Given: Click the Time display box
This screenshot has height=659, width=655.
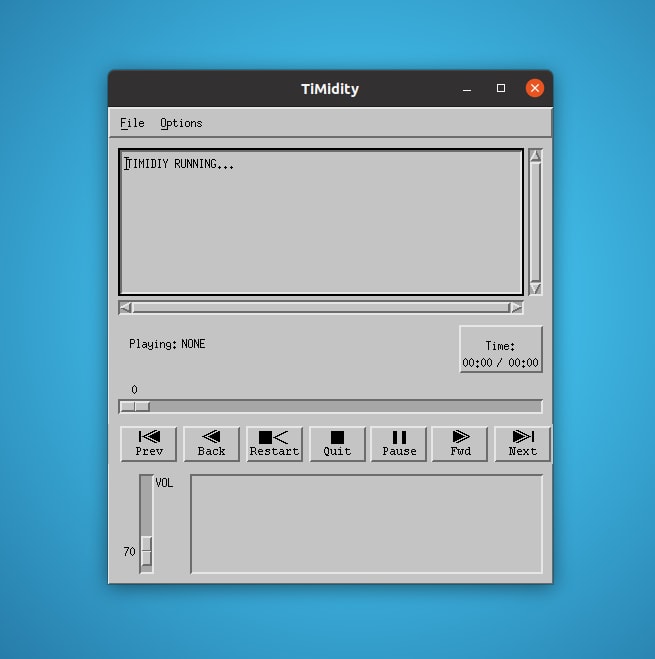Looking at the screenshot, I should 501,349.
